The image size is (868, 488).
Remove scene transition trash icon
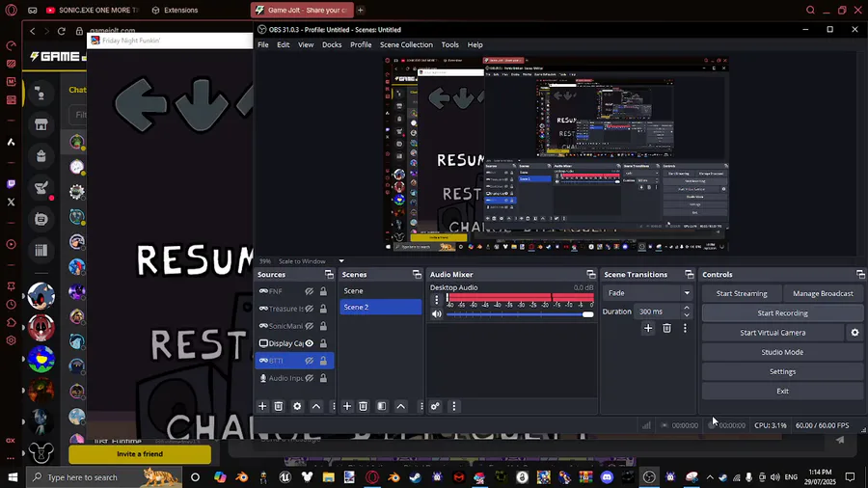point(667,328)
